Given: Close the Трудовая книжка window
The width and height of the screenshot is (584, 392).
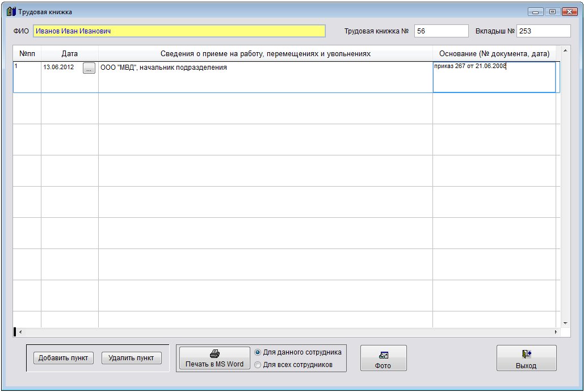Looking at the screenshot, I should pyautogui.click(x=570, y=12).
